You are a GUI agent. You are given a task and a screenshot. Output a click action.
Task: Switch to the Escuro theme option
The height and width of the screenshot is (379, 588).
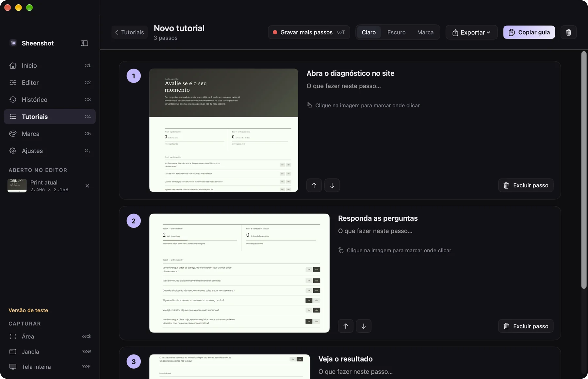click(396, 32)
